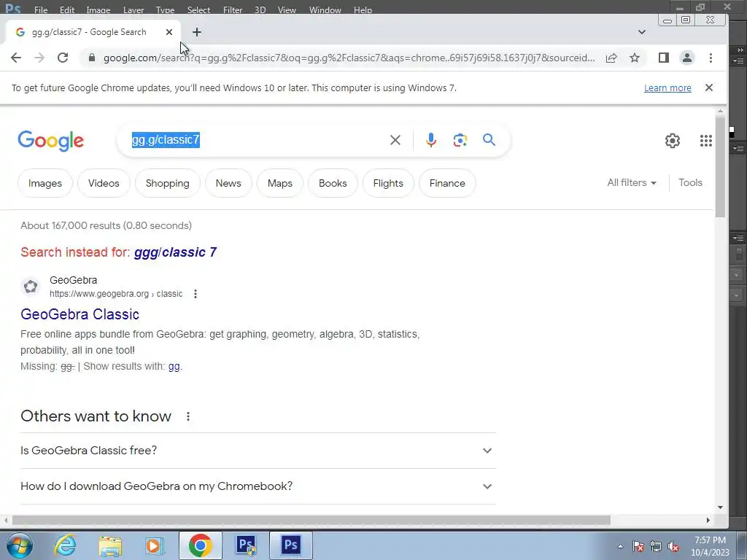Filter results by Videos

(x=104, y=183)
